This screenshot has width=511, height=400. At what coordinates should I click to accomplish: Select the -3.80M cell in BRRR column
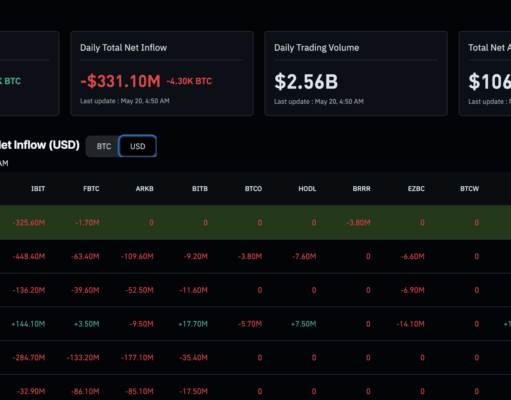click(358, 223)
